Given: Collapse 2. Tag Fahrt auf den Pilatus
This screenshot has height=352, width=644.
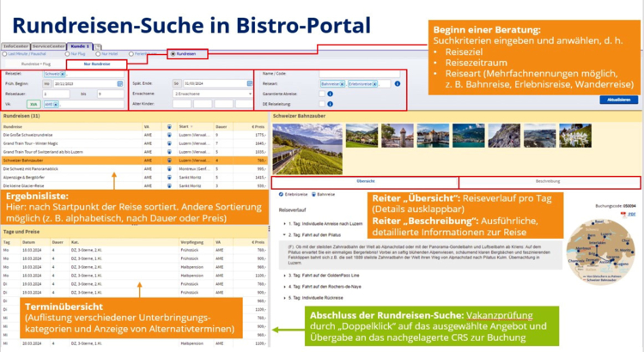Looking at the screenshot, I should pyautogui.click(x=284, y=235).
